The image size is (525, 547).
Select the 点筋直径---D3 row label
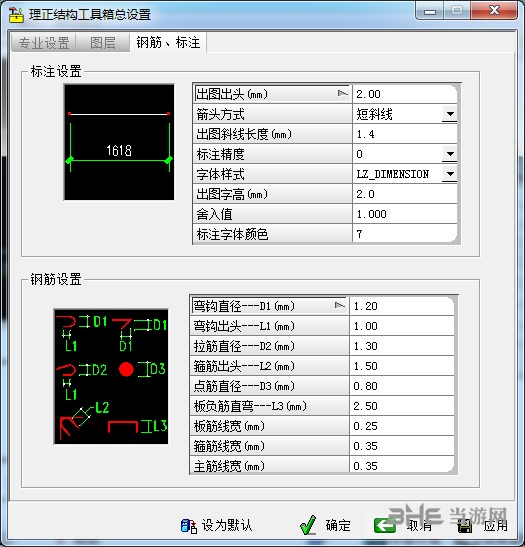click(270, 386)
